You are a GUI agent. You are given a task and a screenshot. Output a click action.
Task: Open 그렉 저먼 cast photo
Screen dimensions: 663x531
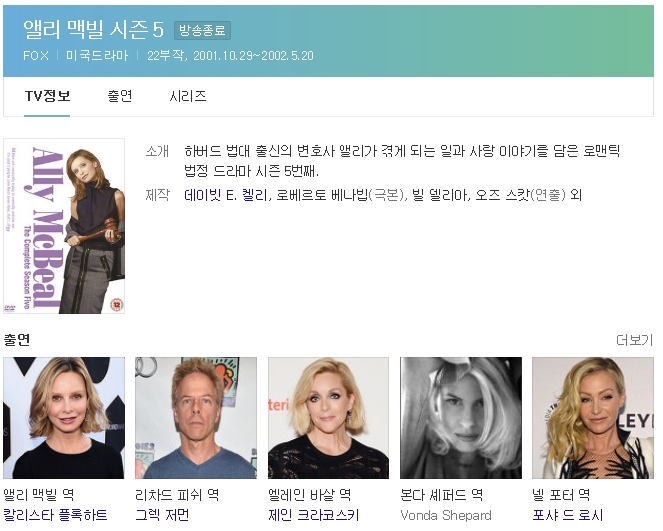coord(196,418)
